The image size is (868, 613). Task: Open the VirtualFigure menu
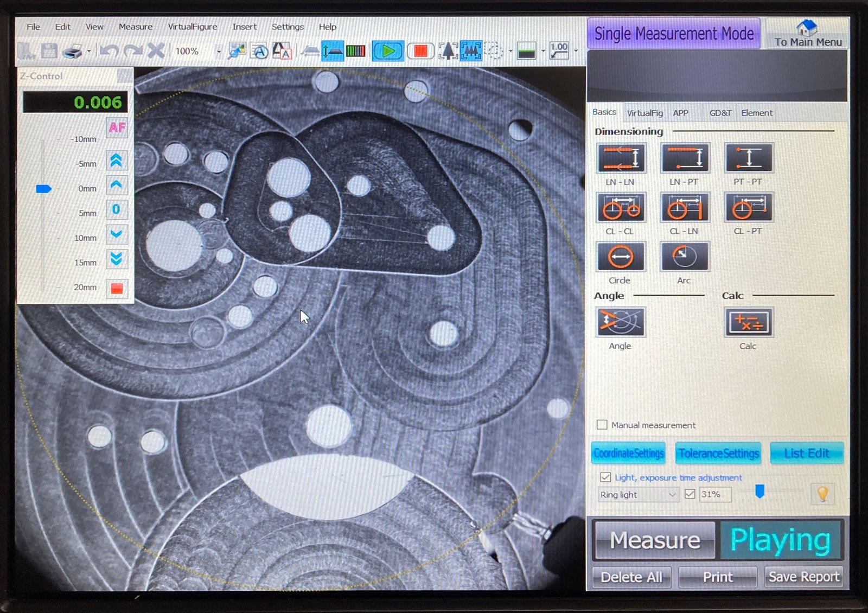click(x=192, y=27)
